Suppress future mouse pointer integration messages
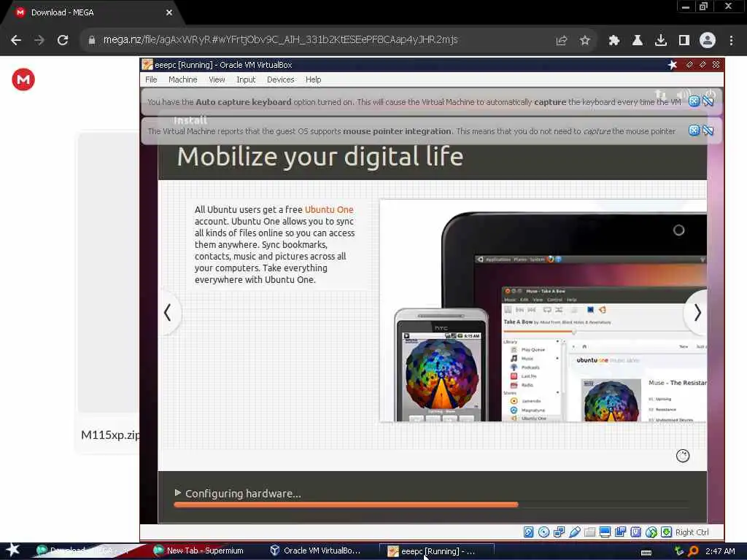This screenshot has width=747, height=560. (708, 131)
